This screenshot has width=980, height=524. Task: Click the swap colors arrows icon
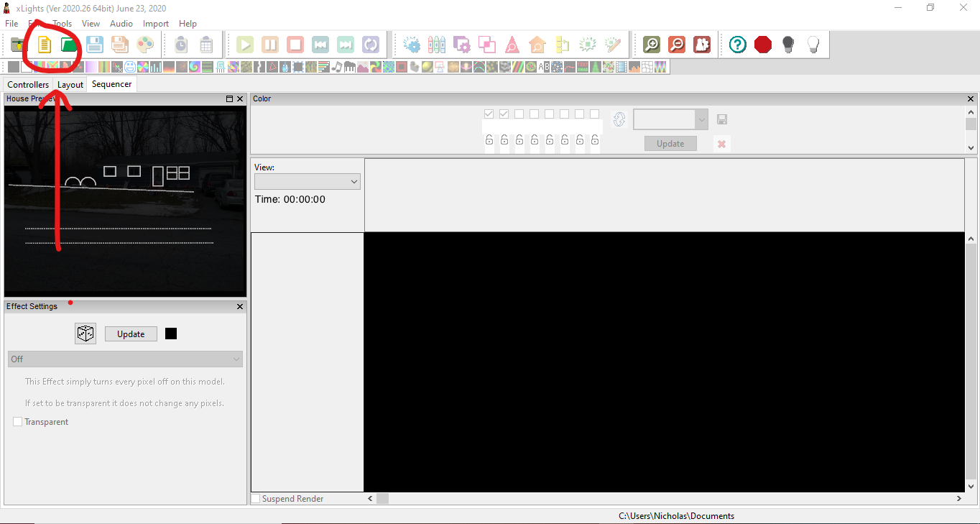pos(619,119)
